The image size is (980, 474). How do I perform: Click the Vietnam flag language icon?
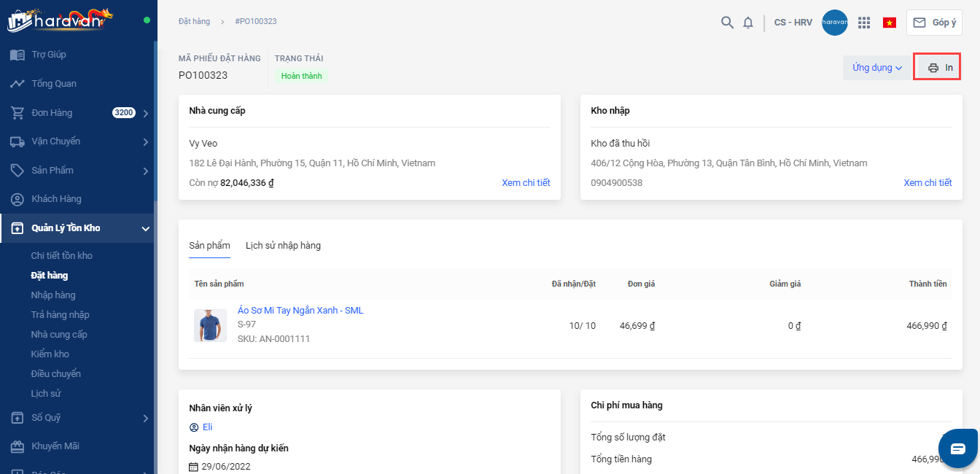(x=890, y=23)
